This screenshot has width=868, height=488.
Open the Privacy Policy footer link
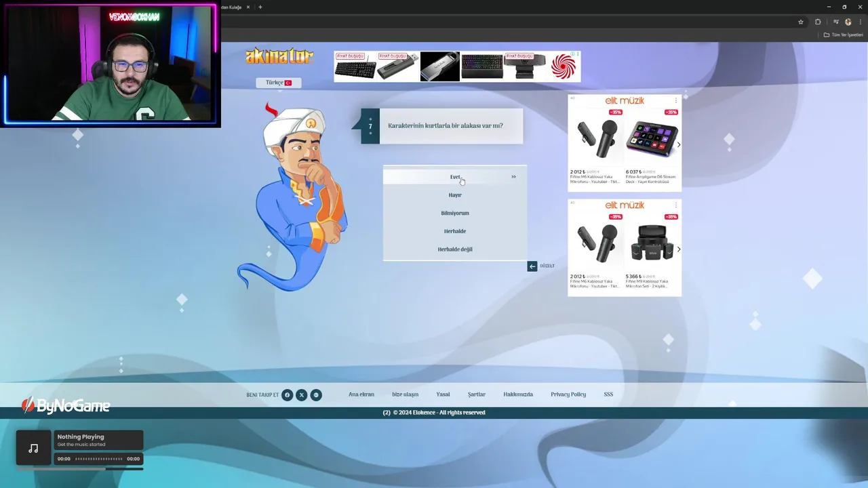(x=568, y=394)
